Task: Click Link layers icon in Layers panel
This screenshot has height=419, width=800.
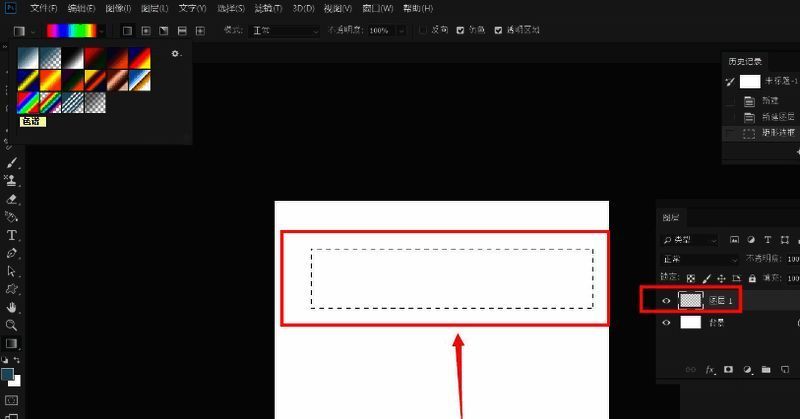Action: 691,369
